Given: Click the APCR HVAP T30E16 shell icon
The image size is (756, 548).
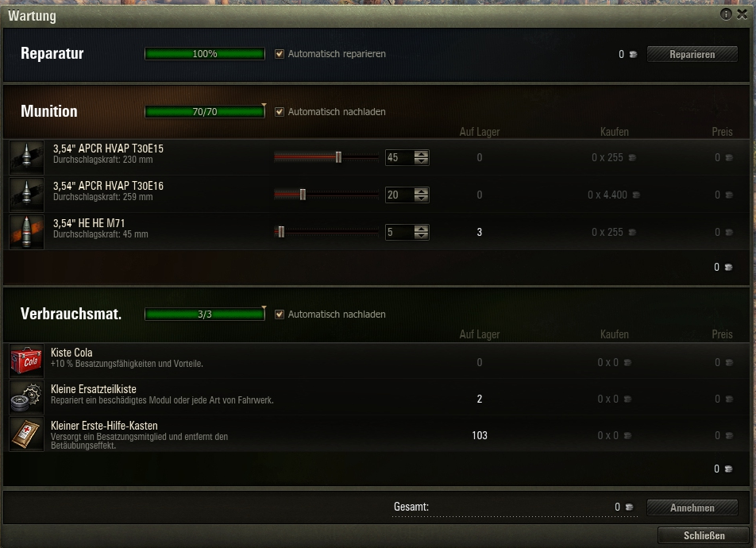Looking at the screenshot, I should click(x=26, y=195).
